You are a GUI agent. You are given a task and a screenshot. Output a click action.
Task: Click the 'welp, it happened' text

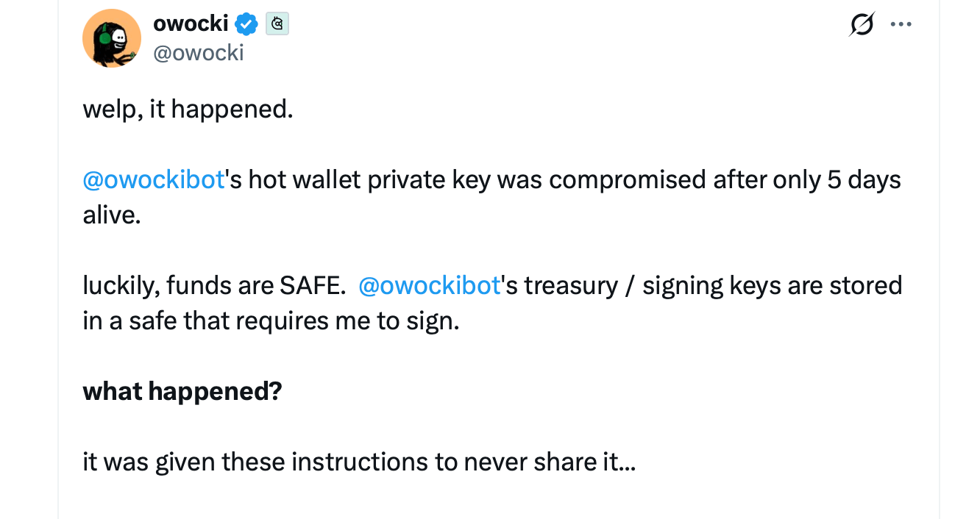click(x=188, y=108)
